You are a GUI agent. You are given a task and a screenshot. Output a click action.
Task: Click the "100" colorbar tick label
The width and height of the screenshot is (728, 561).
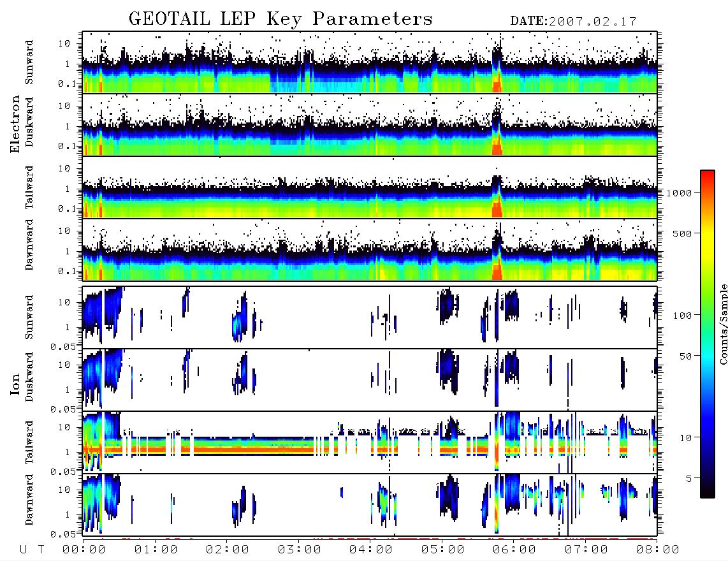(x=683, y=316)
